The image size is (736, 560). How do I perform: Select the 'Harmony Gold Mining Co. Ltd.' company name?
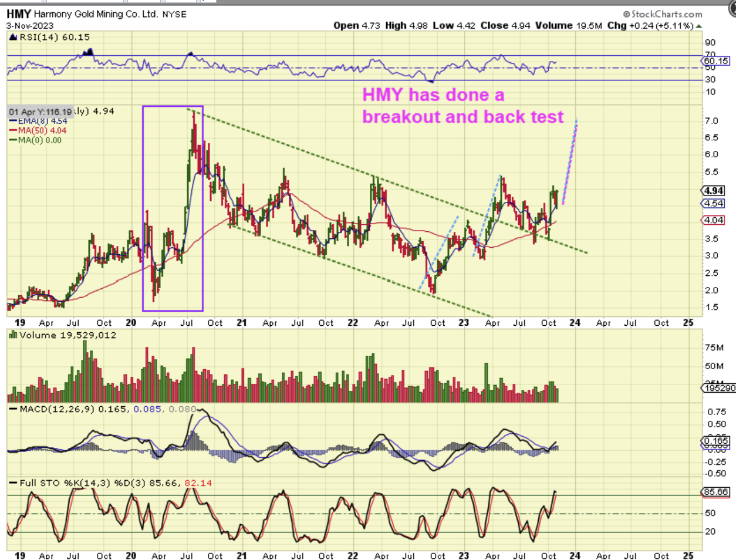click(96, 14)
